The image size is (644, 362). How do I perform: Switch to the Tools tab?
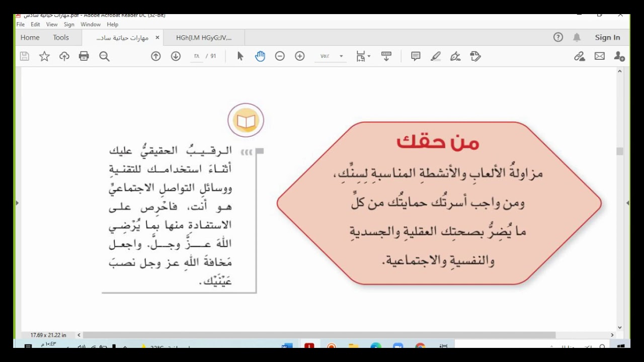point(61,37)
